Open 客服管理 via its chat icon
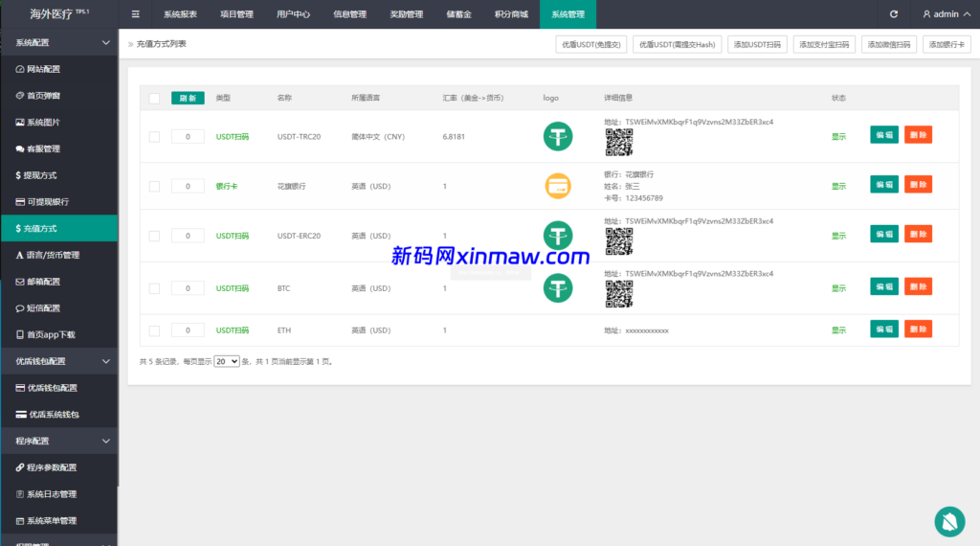The width and height of the screenshot is (980, 546). click(20, 148)
